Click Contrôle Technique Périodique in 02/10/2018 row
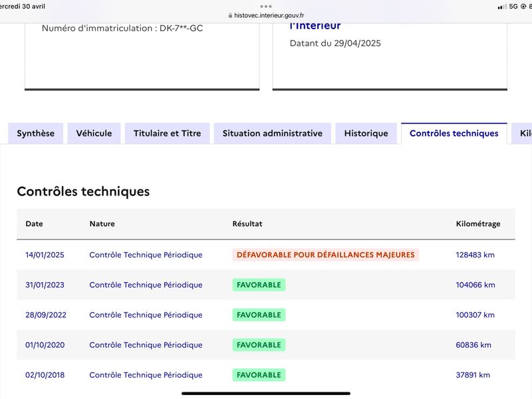The image size is (532, 399). (x=146, y=375)
